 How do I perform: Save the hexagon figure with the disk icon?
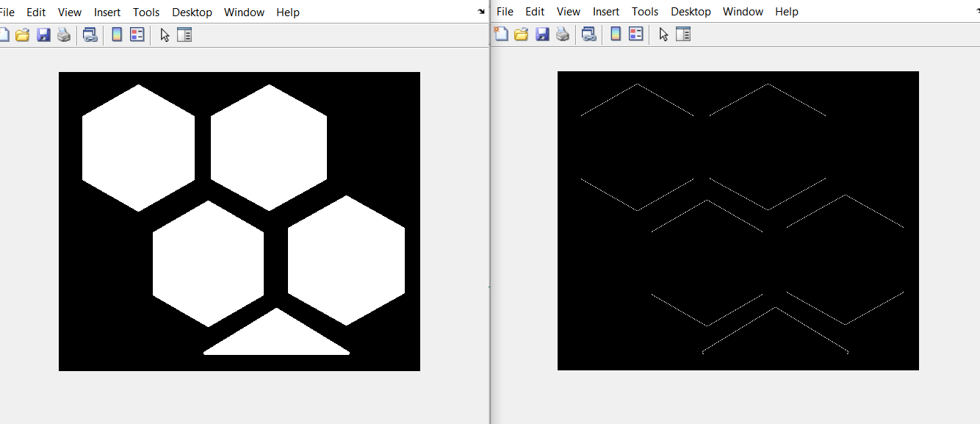(43, 35)
